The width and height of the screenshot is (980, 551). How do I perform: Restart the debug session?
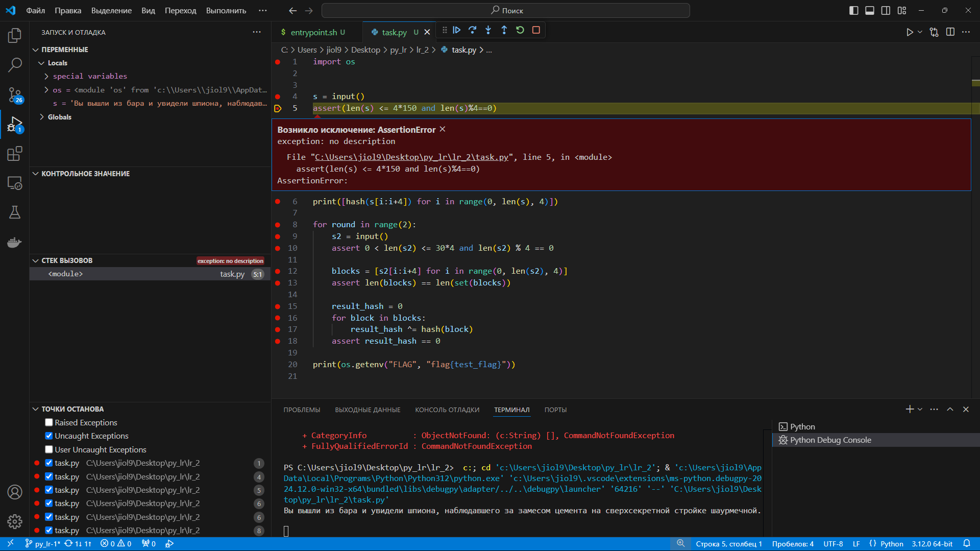pos(520,30)
